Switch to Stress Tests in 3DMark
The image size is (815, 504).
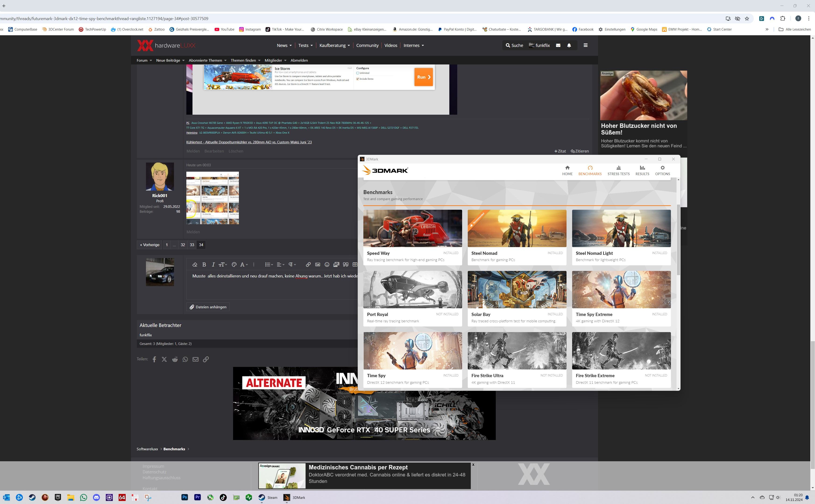pyautogui.click(x=618, y=170)
